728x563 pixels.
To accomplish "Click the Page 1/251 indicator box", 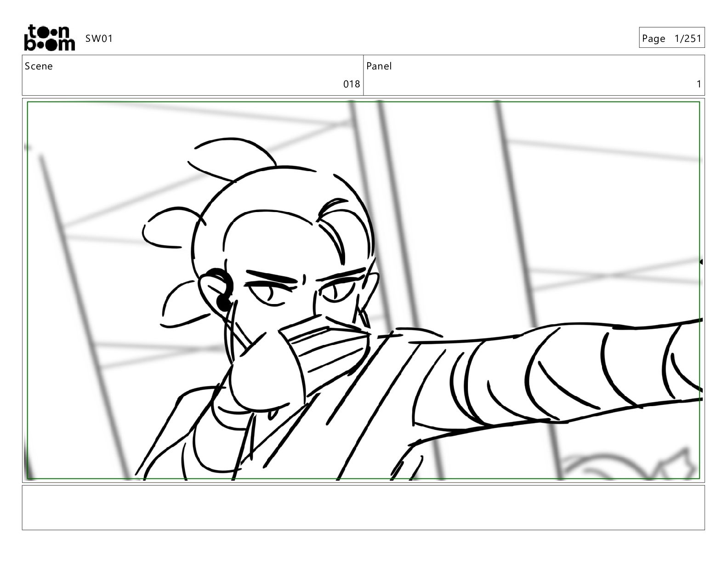I will [x=671, y=38].
